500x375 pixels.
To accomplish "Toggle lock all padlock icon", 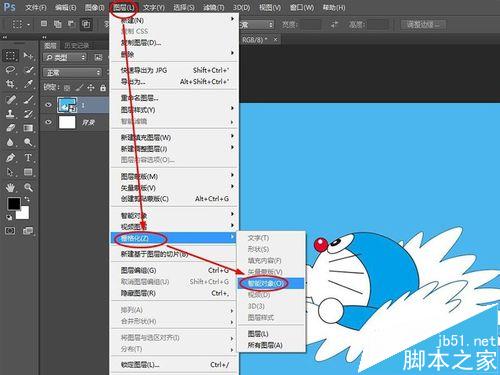I will [103, 88].
